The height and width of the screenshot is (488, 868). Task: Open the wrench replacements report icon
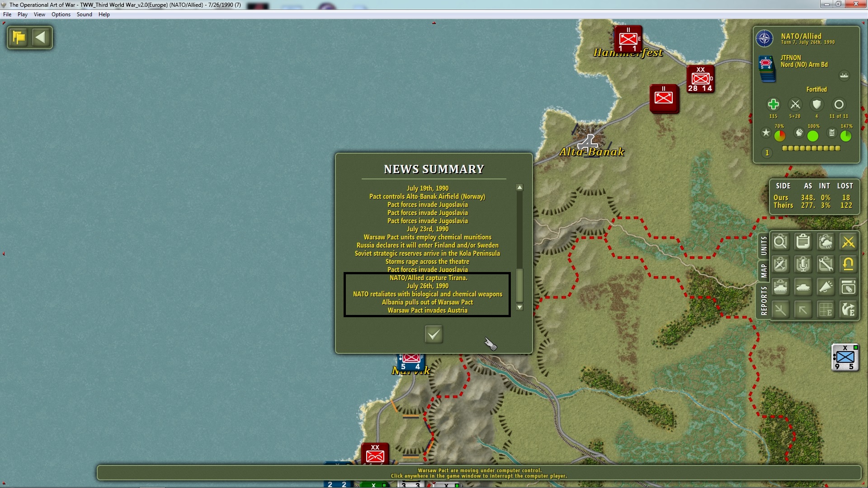click(x=826, y=264)
